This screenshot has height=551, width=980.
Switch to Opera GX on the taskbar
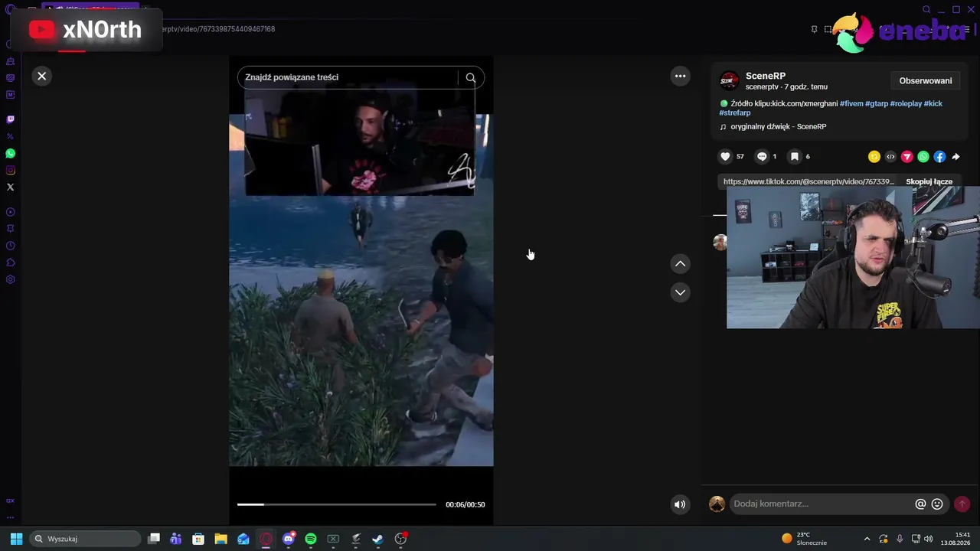(266, 539)
